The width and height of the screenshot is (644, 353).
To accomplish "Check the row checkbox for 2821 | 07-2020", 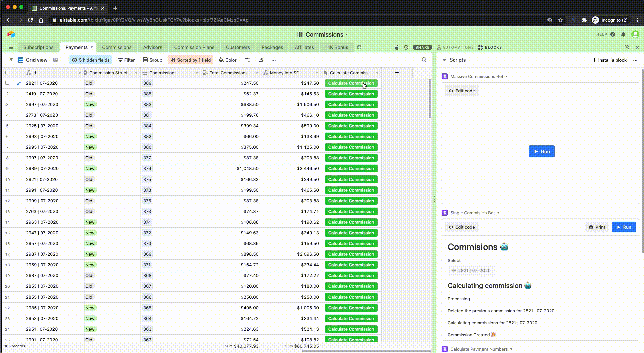I will [7, 83].
